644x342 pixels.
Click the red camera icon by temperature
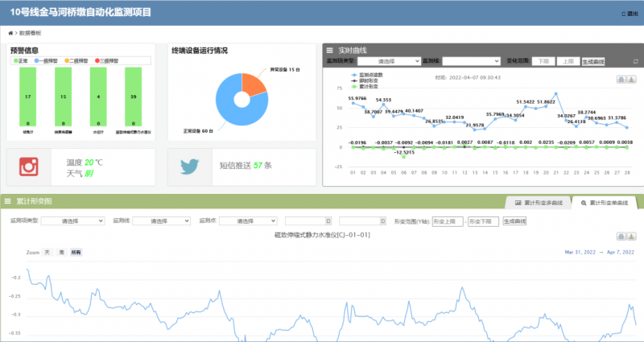click(x=30, y=167)
